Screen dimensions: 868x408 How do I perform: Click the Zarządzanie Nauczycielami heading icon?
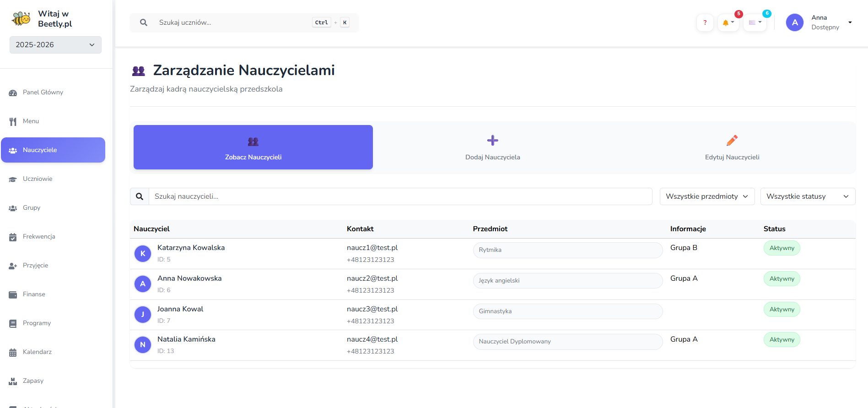[x=139, y=71]
